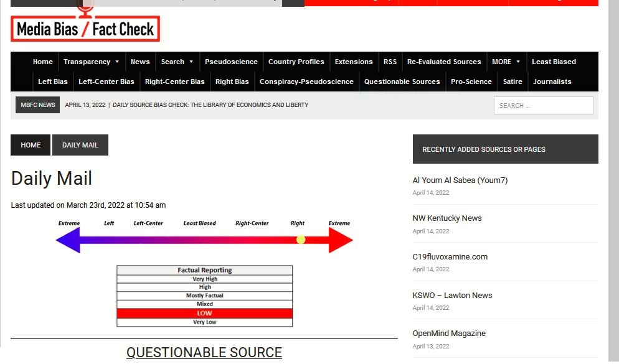Open the Least Biased category
Image resolution: width=619 pixels, height=364 pixels.
(x=554, y=62)
